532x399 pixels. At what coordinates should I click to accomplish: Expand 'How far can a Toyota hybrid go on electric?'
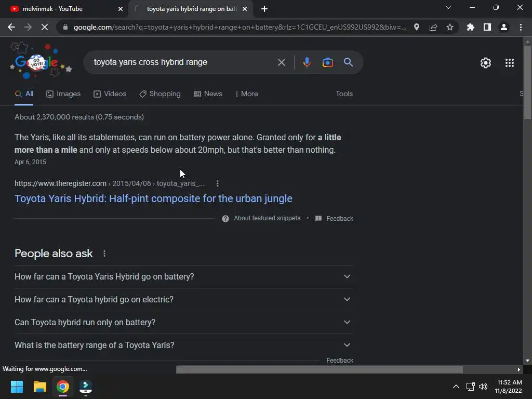click(183, 300)
